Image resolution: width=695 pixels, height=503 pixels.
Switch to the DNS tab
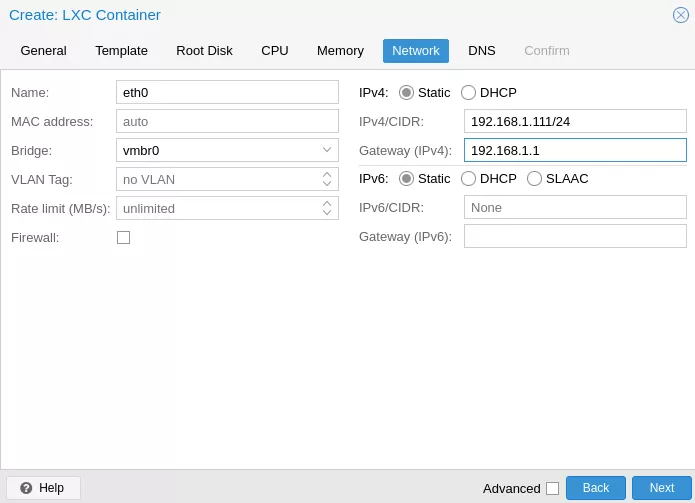pyautogui.click(x=482, y=51)
